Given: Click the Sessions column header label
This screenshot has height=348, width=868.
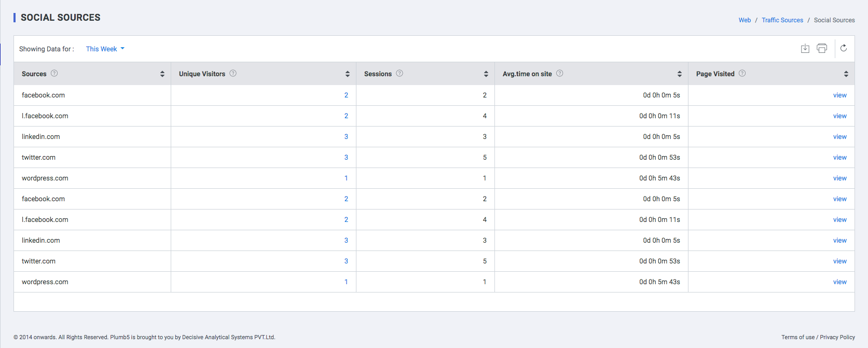Looking at the screenshot, I should pos(378,74).
